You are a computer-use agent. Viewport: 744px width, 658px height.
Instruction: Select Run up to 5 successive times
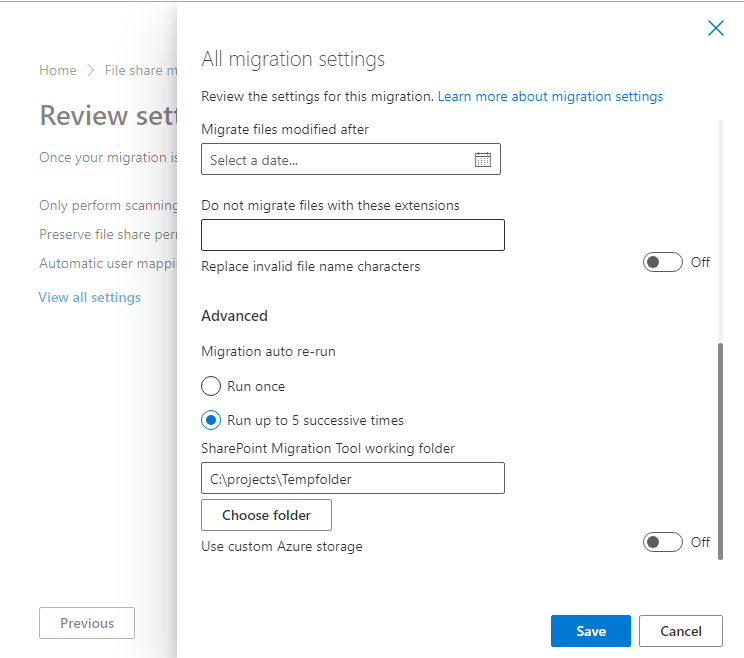pyautogui.click(x=211, y=420)
